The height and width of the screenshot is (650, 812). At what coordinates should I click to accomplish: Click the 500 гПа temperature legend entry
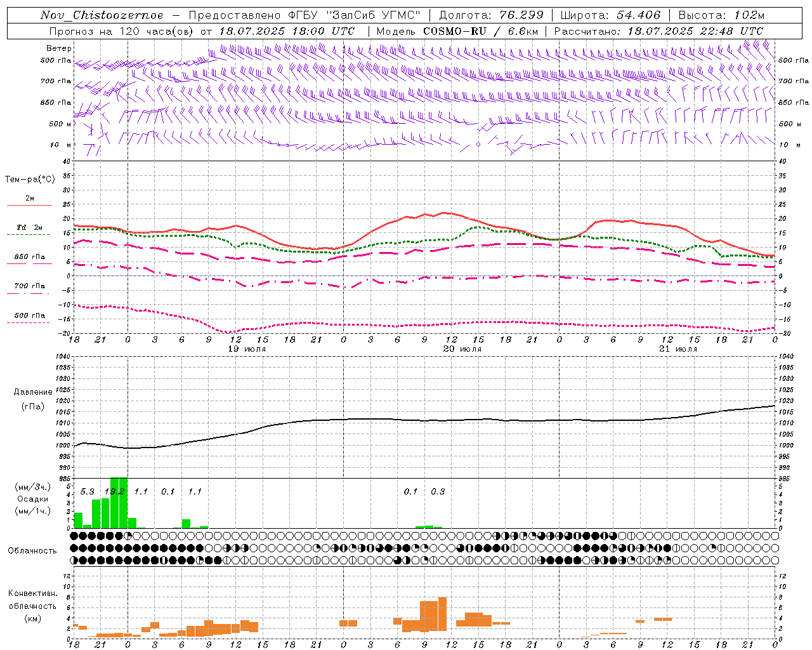point(30,315)
